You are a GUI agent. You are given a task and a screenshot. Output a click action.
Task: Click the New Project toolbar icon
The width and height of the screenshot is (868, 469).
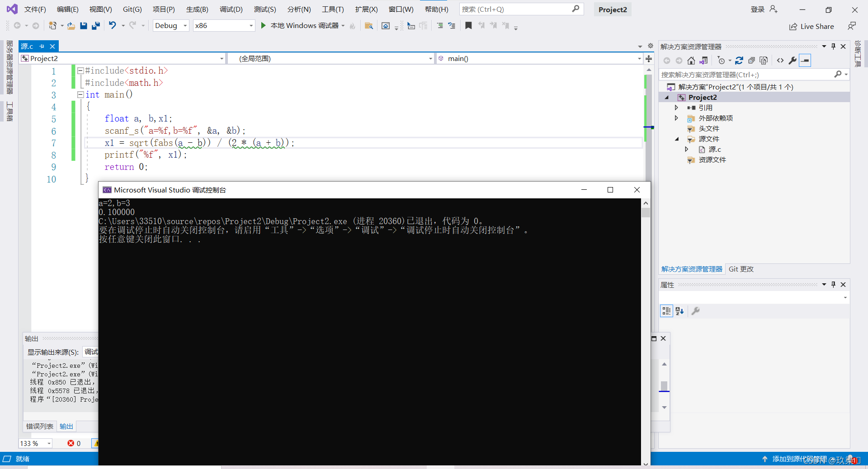[53, 26]
